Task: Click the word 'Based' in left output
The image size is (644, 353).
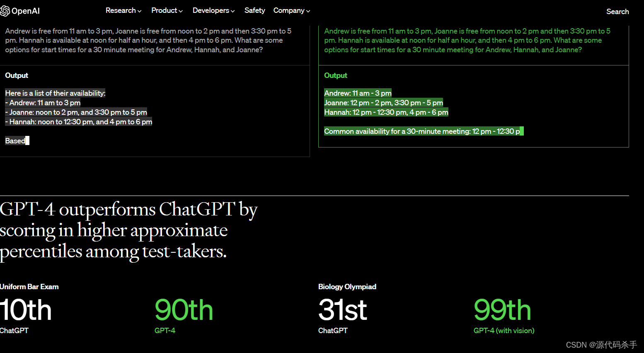Action: pos(15,141)
